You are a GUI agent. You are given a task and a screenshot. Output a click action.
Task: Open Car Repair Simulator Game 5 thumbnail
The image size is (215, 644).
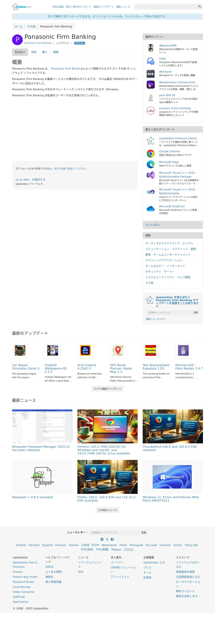pos(20,350)
